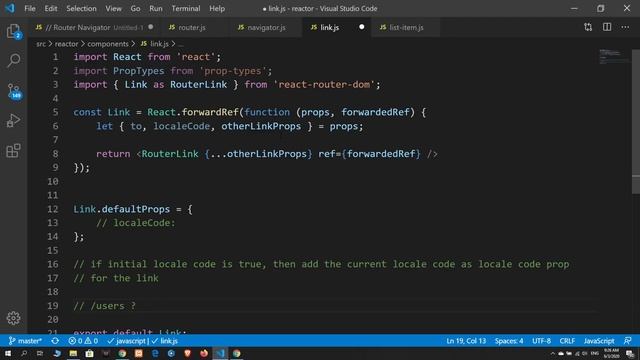
Task: Open the Run menu
Action: [x=156, y=8]
